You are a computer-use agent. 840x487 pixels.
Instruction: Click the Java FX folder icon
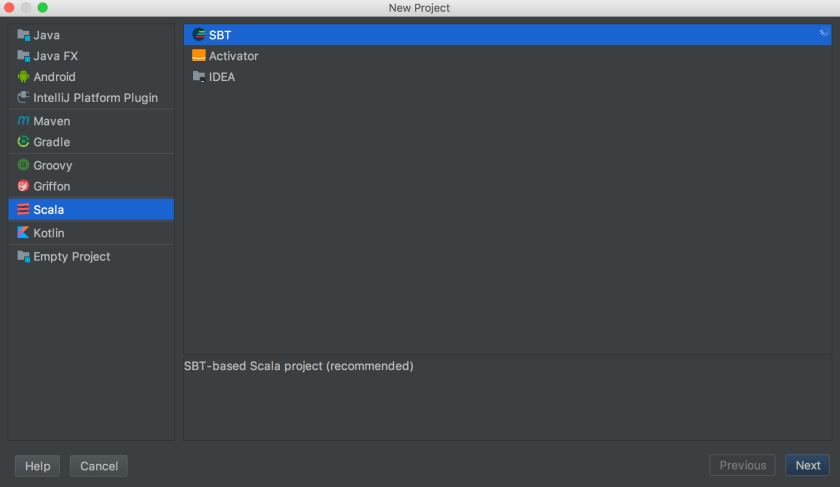point(23,56)
